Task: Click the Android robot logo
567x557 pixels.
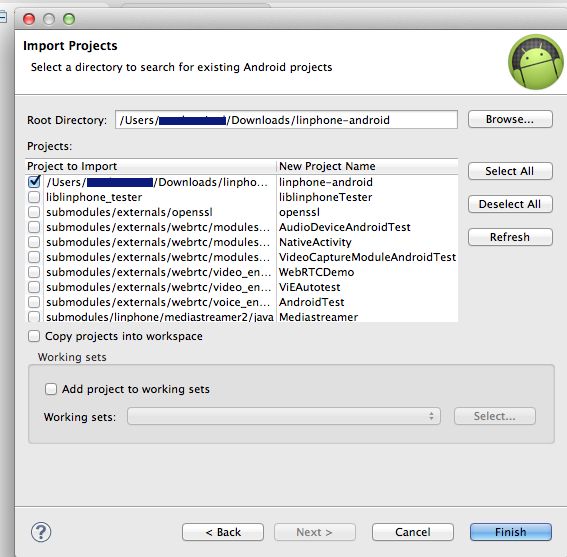Action: pyautogui.click(x=536, y=62)
